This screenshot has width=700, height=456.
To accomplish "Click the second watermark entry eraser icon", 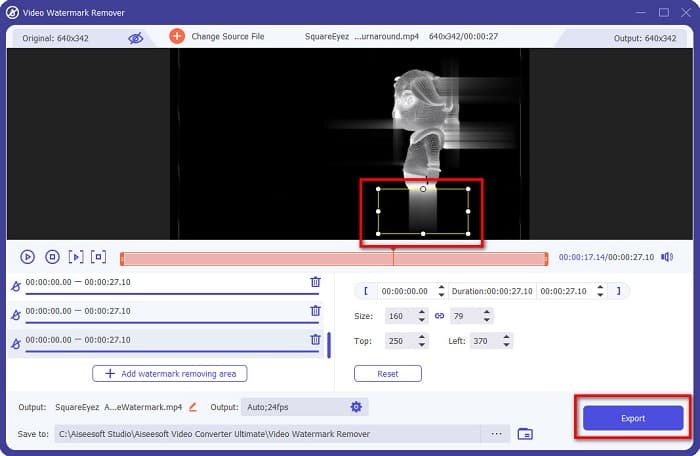I will [16, 315].
